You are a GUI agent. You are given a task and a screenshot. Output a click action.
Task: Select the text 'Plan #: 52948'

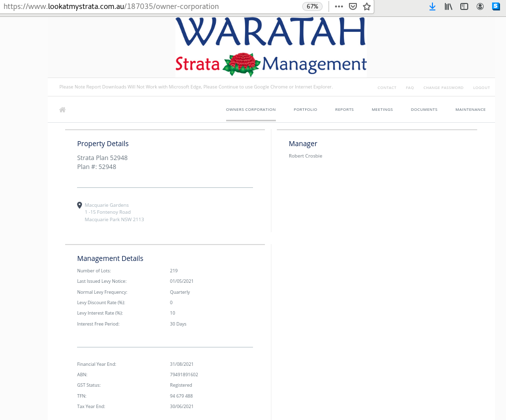tap(96, 167)
